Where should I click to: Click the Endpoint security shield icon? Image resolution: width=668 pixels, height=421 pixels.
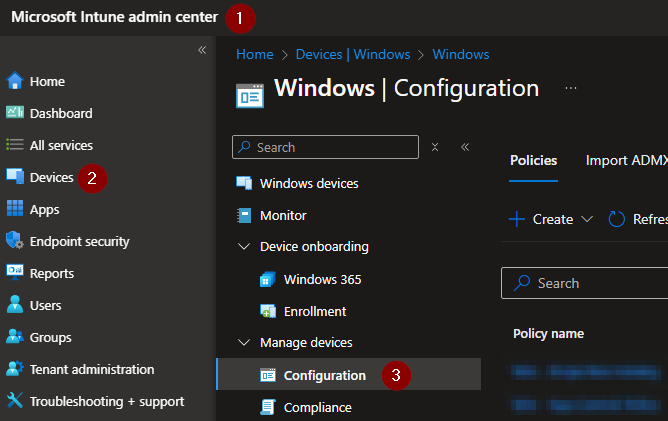15,240
